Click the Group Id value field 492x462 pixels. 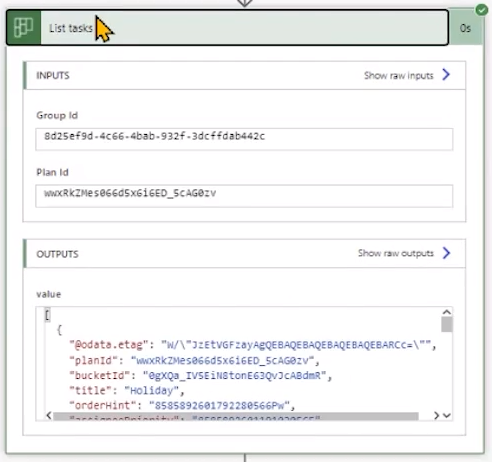pos(244,139)
